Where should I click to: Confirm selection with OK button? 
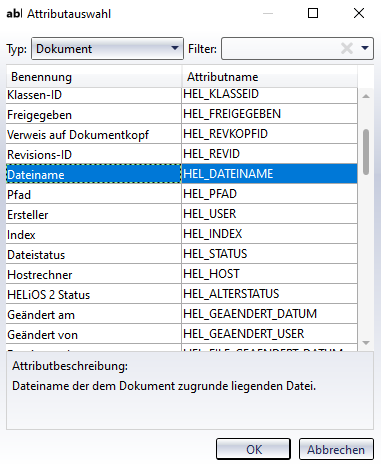pos(253,449)
